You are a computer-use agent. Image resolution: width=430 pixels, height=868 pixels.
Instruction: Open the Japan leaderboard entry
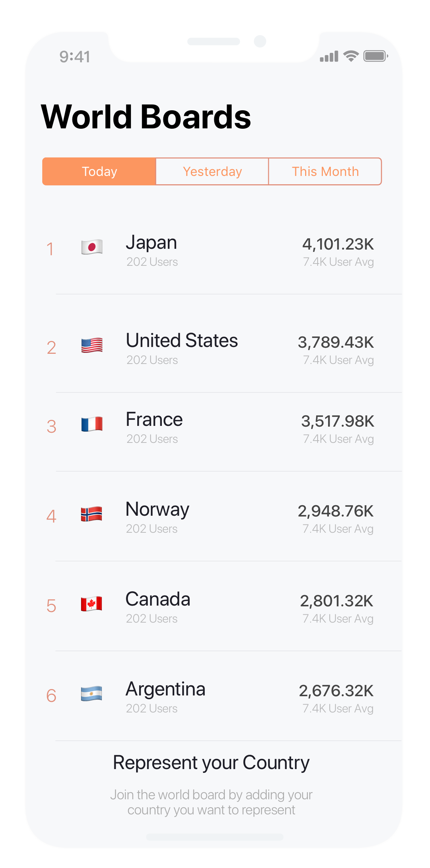point(151,243)
